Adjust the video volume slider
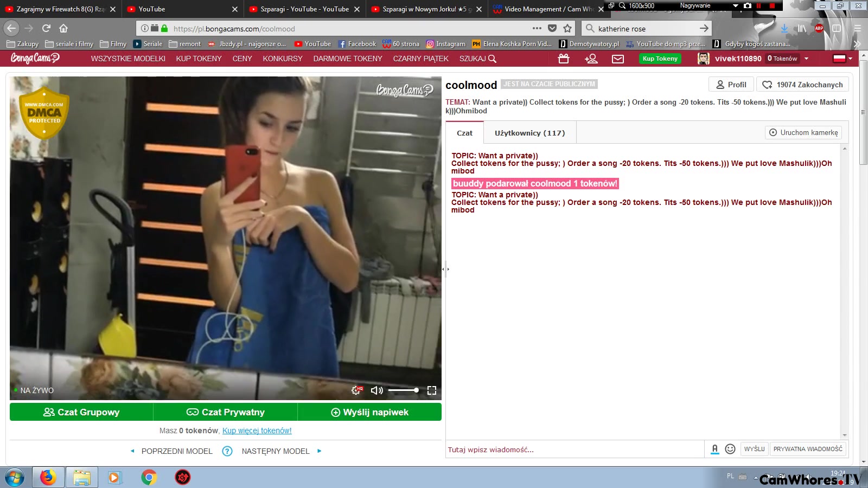Viewport: 868px width, 488px height. (x=403, y=390)
